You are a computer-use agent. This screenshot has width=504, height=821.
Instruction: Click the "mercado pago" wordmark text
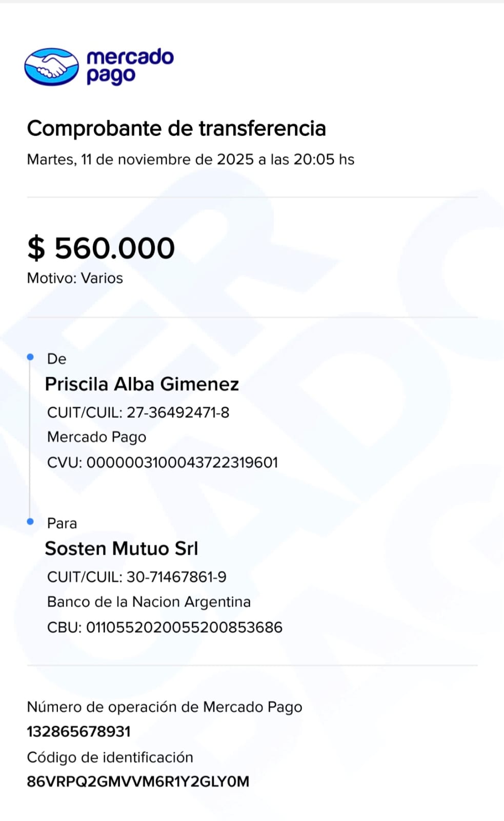[x=130, y=66]
